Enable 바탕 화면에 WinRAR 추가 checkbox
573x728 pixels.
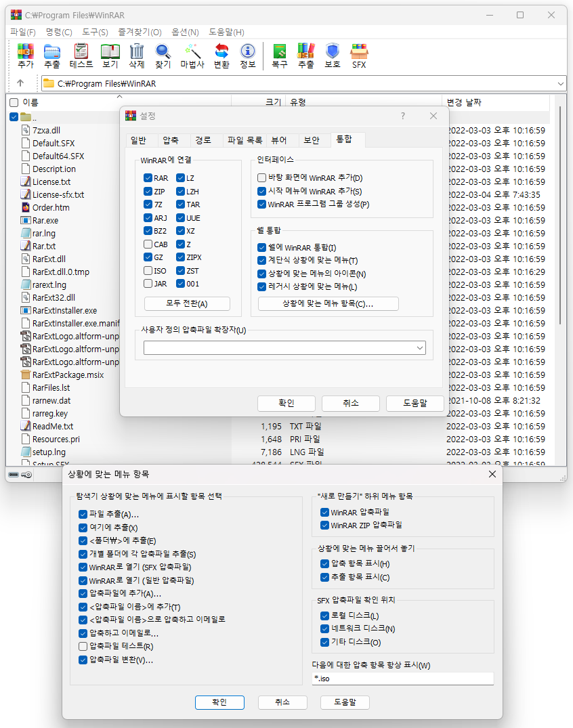click(262, 178)
